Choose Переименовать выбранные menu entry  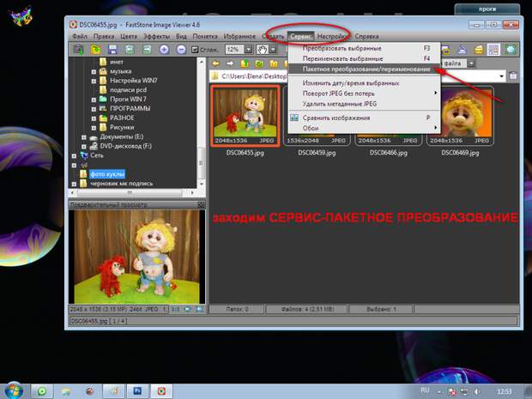tap(364, 58)
